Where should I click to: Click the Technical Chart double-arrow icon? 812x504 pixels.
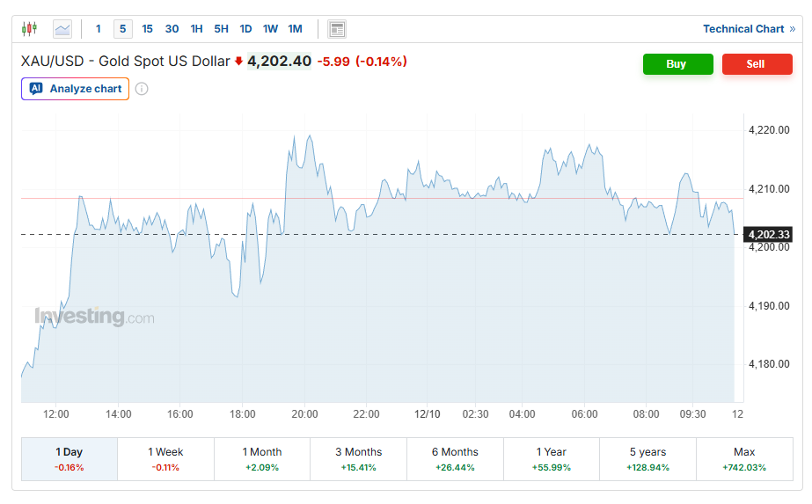tap(792, 29)
